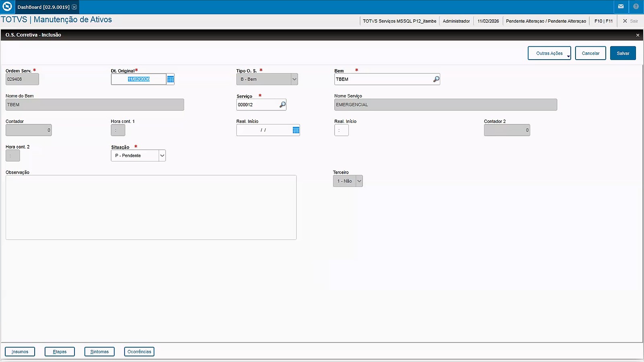Click the mail envelope icon in header

click(621, 7)
